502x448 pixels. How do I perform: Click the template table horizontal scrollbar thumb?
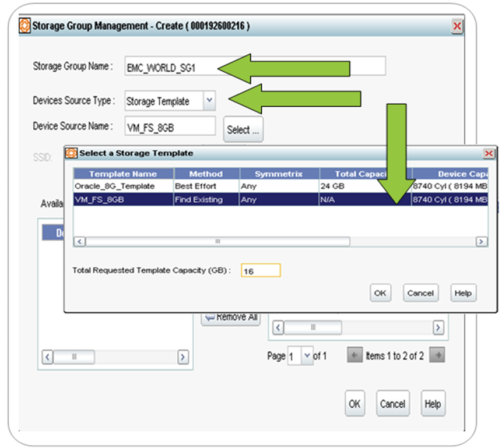[217, 242]
